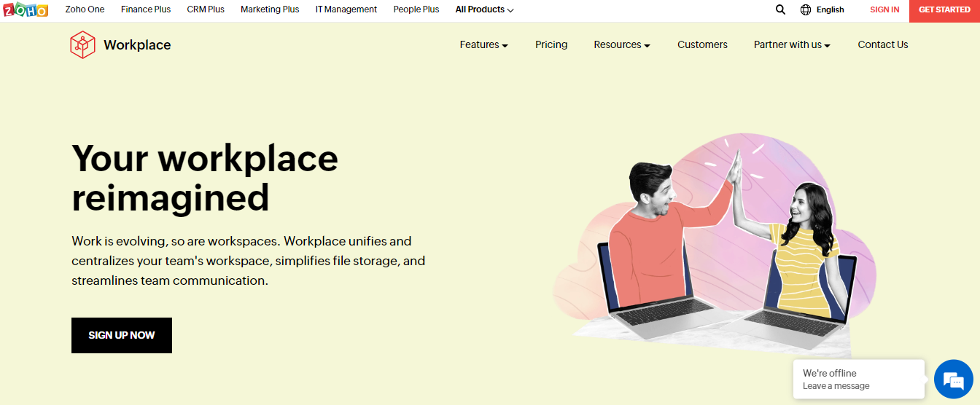The width and height of the screenshot is (980, 405).
Task: Open the Pricing page
Action: 551,44
